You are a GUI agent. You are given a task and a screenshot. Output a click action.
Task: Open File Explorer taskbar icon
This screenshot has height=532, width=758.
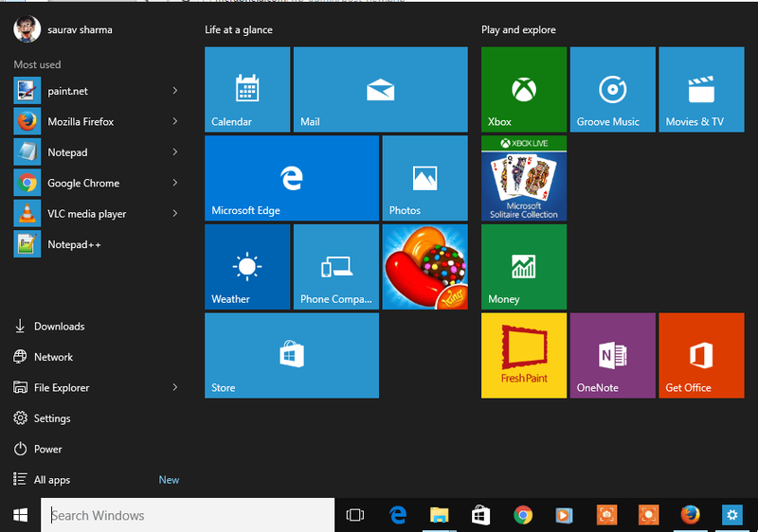tap(440, 515)
